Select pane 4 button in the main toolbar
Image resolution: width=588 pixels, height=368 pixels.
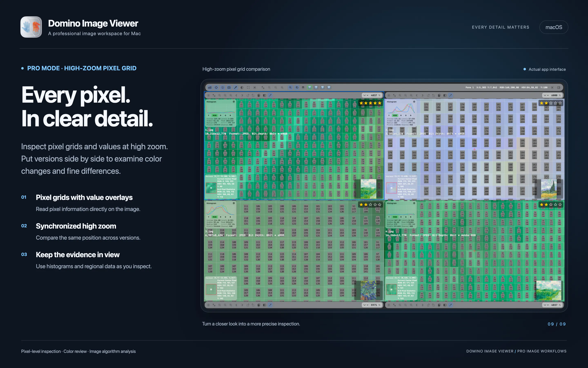pos(329,87)
